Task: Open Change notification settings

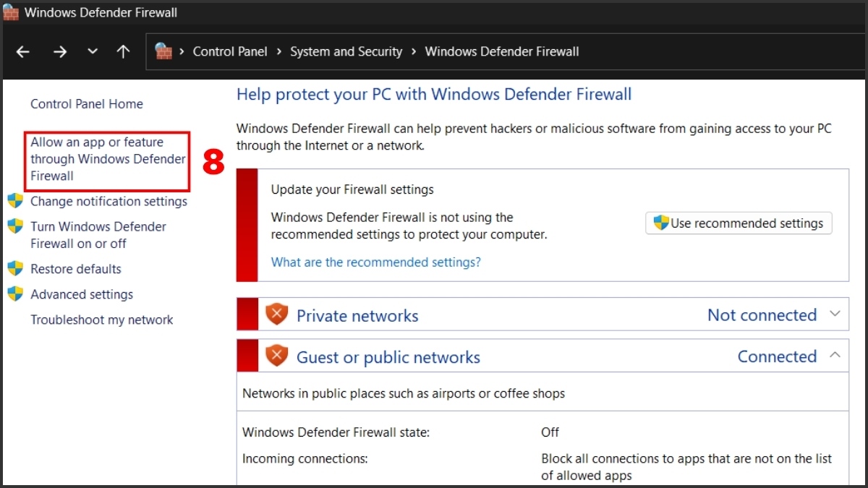Action: click(x=109, y=202)
